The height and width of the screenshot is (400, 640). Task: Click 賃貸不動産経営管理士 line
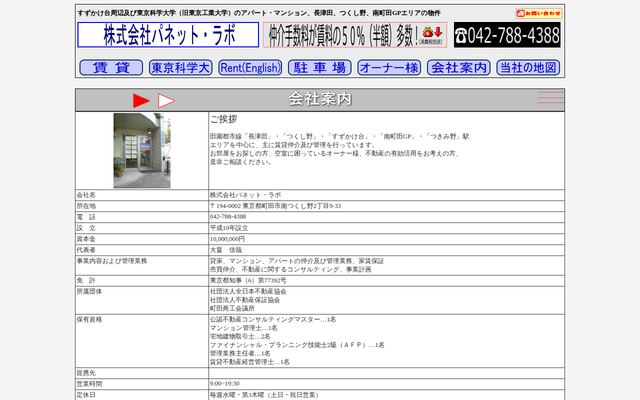click(250, 362)
